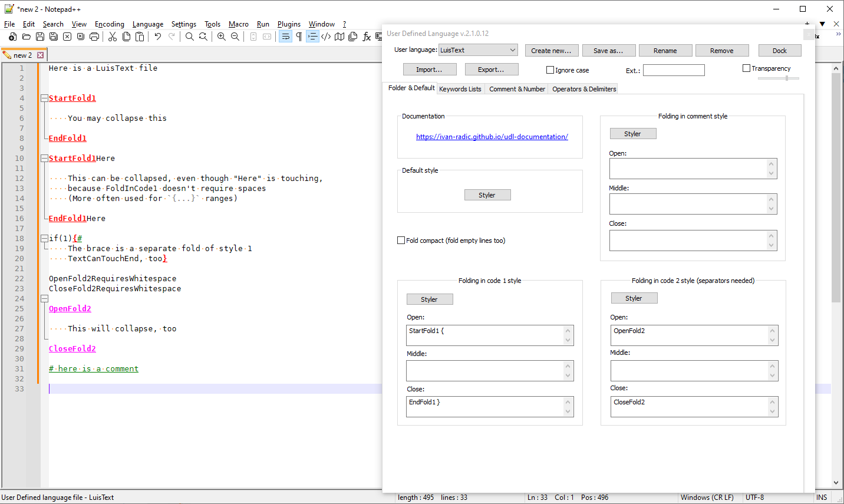Viewport: 844px width, 504px height.
Task: Click the Open file folder icon
Action: (x=27, y=37)
